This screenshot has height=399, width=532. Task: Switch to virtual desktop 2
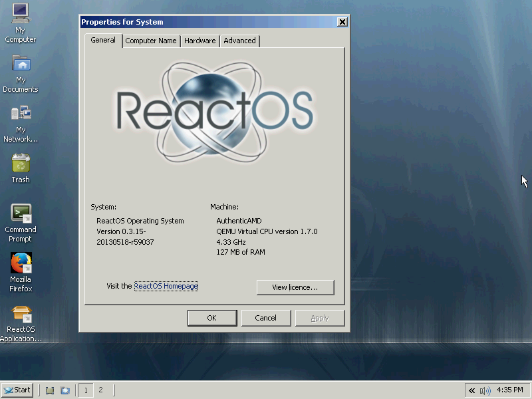pyautogui.click(x=100, y=390)
